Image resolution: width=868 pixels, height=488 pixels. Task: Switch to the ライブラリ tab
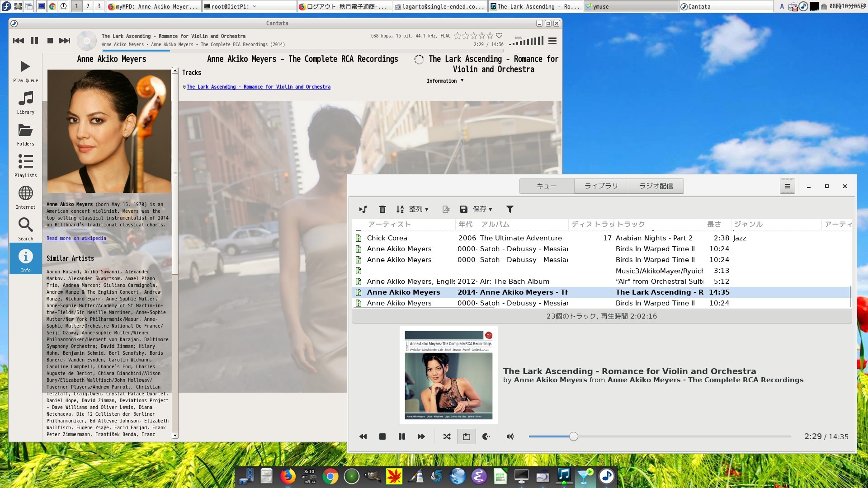tap(601, 186)
